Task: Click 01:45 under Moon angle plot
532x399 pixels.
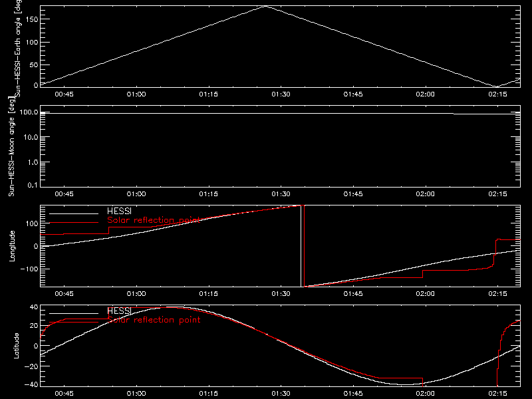Action: 353,194
